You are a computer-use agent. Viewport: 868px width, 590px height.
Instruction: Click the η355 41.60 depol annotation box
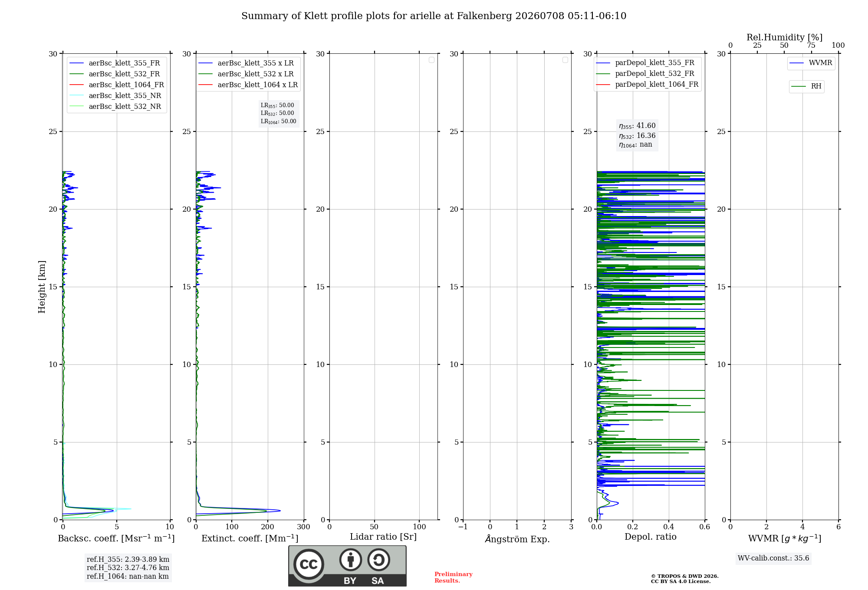(x=637, y=135)
